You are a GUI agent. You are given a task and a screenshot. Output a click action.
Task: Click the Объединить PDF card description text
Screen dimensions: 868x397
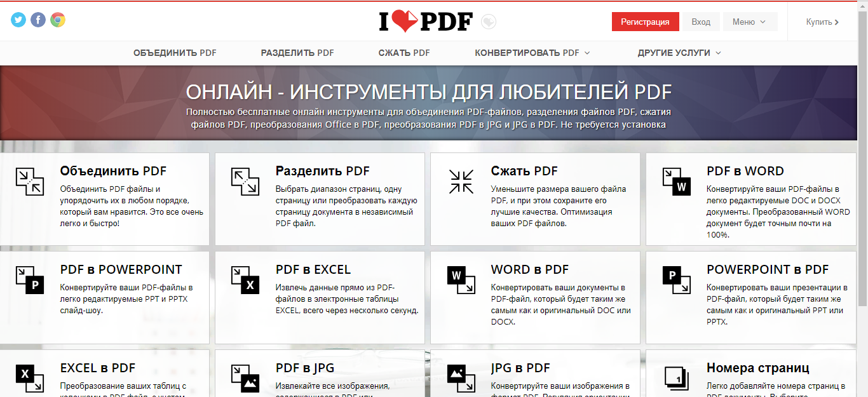131,206
